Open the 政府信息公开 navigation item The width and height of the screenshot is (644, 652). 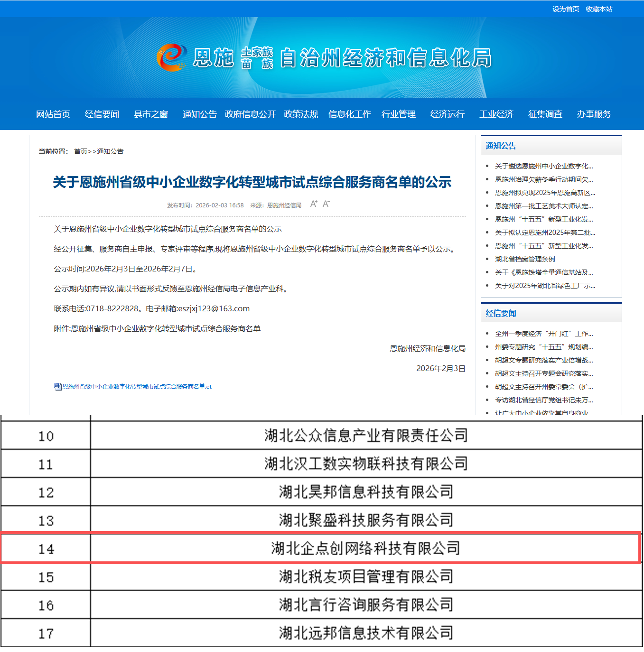(250, 114)
